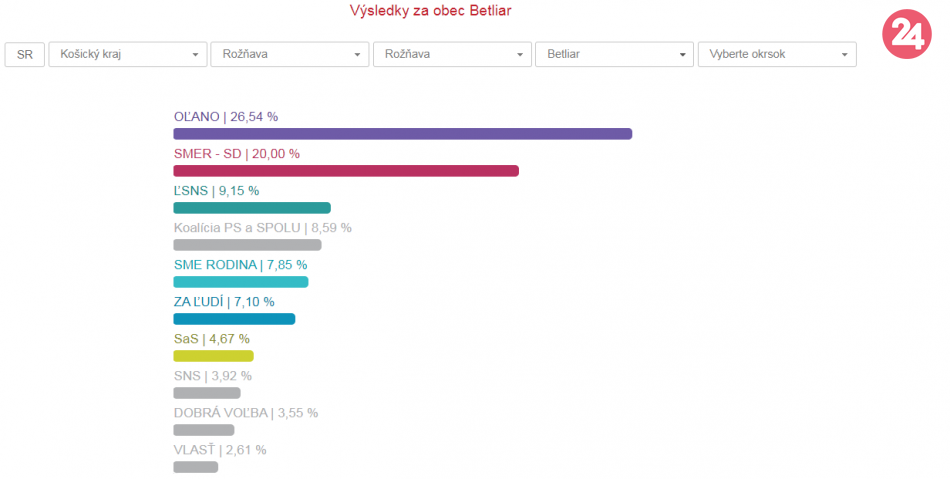The width and height of the screenshot is (950, 479).
Task: Click the SR button
Action: click(x=25, y=54)
